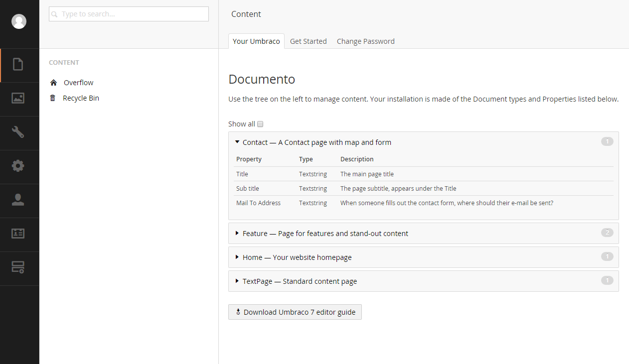This screenshot has width=629, height=364.
Task: Select the Recycle Bin tree node
Action: coord(81,98)
